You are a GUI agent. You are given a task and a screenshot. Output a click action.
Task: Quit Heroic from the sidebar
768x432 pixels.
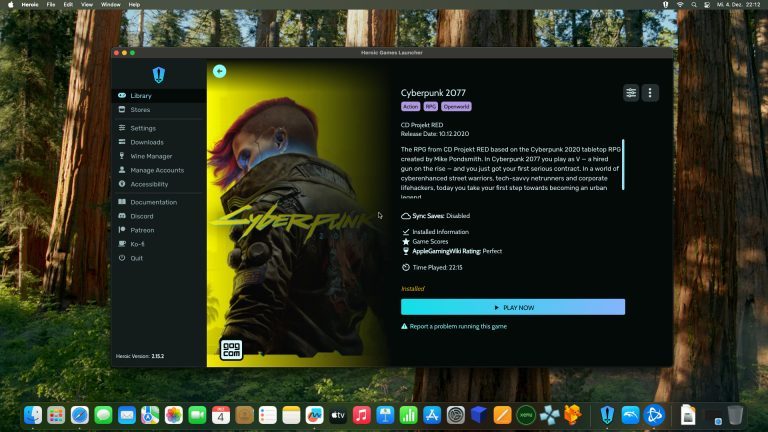click(x=159, y=258)
